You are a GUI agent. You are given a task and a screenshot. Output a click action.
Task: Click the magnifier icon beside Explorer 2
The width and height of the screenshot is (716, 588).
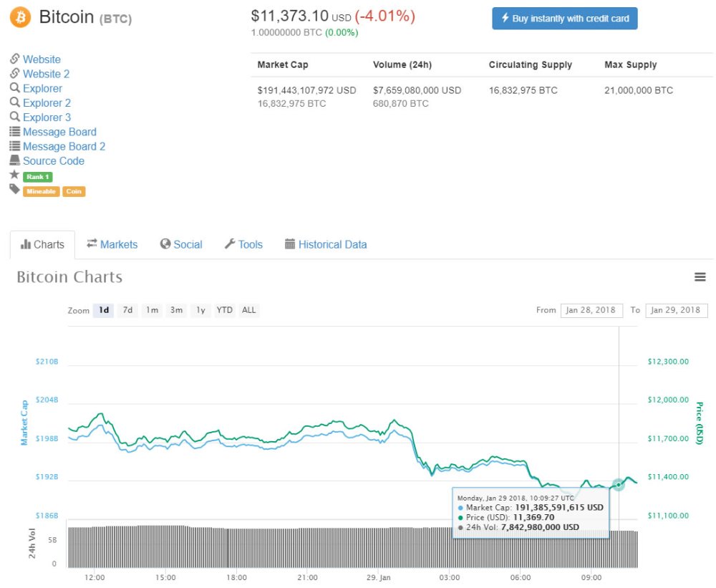pos(14,102)
